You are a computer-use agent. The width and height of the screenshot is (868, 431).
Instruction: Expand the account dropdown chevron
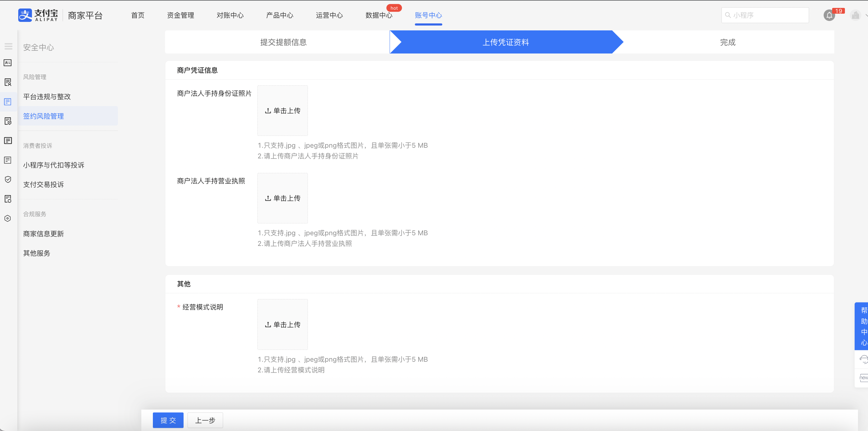pyautogui.click(x=866, y=16)
